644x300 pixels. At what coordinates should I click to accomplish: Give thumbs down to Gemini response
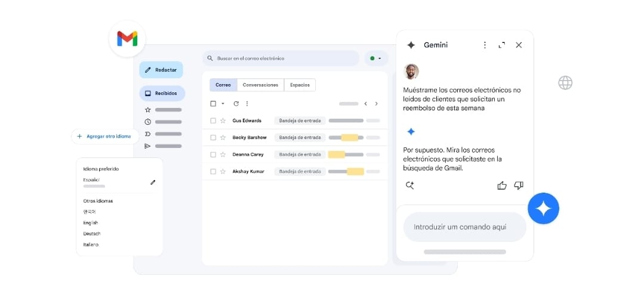click(x=518, y=185)
